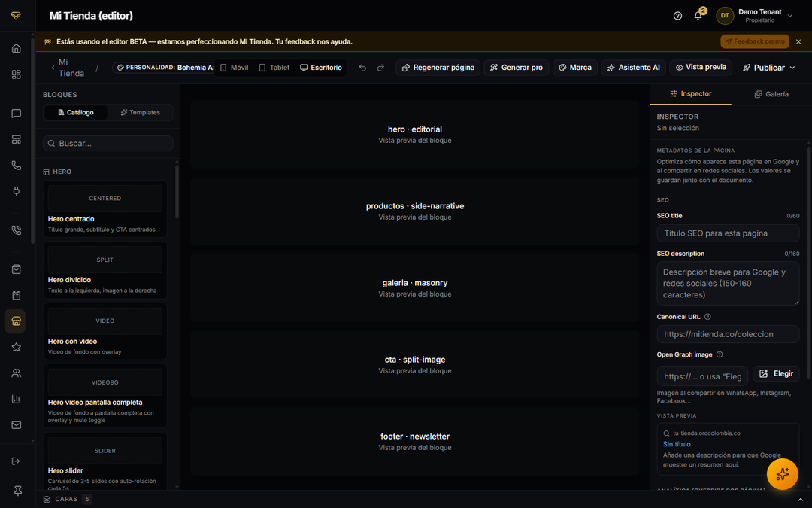Open the Publicar dropdown
The width and height of the screenshot is (812, 508).
click(769, 68)
